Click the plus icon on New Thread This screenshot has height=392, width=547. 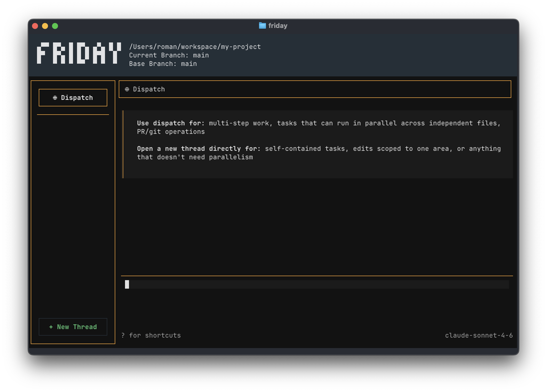51,327
